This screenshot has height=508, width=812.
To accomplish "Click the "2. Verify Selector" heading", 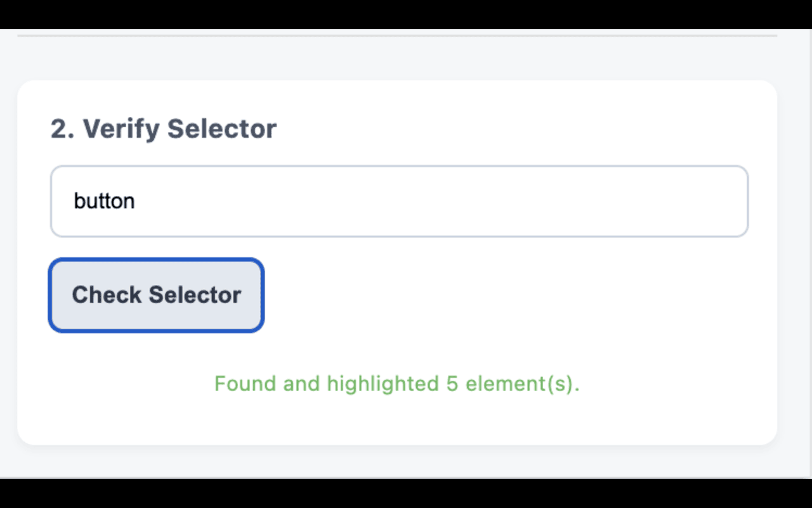I will click(x=164, y=129).
